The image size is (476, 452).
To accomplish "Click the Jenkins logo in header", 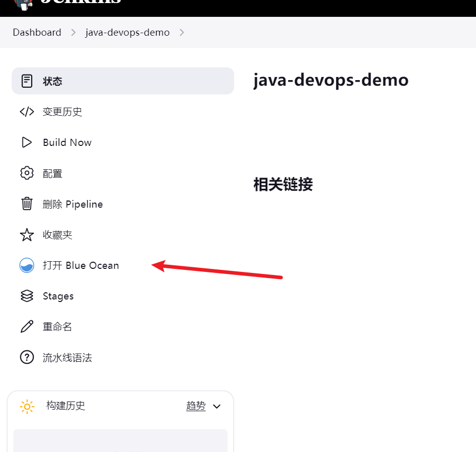I will pyautogui.click(x=24, y=4).
